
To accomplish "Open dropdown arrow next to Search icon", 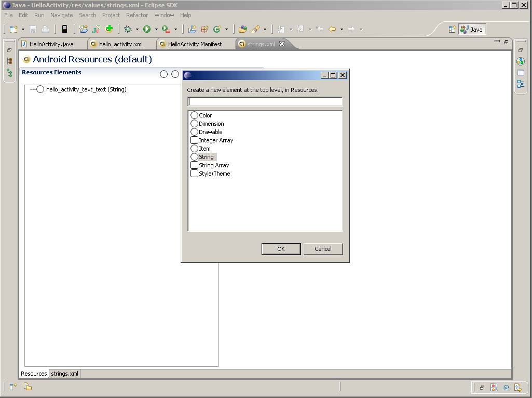I will click(265, 30).
